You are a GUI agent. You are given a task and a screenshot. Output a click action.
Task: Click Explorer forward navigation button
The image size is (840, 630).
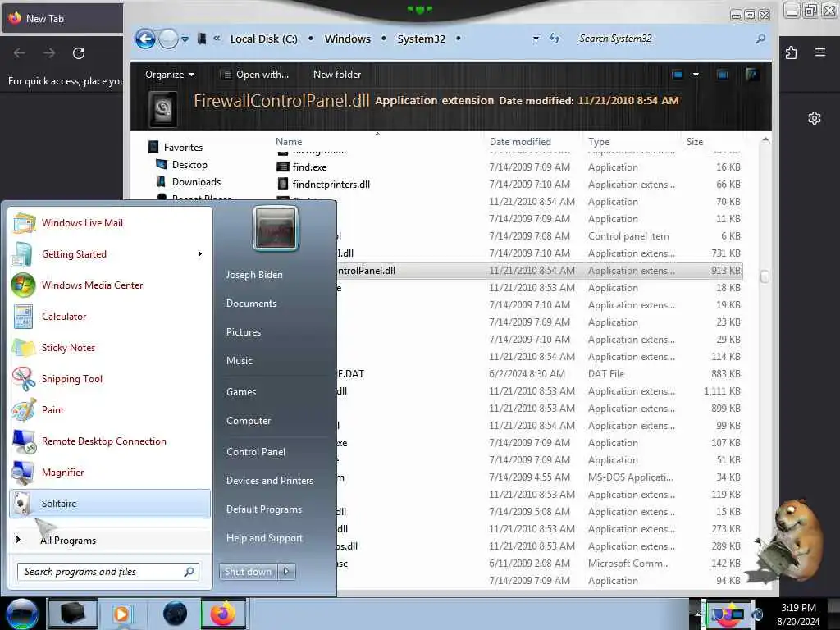pos(168,39)
